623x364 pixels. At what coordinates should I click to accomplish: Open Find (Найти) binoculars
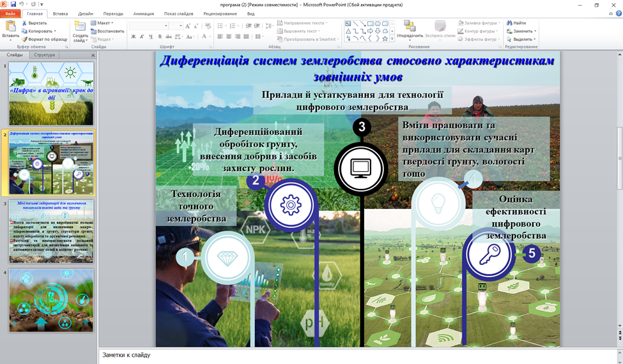tap(516, 23)
